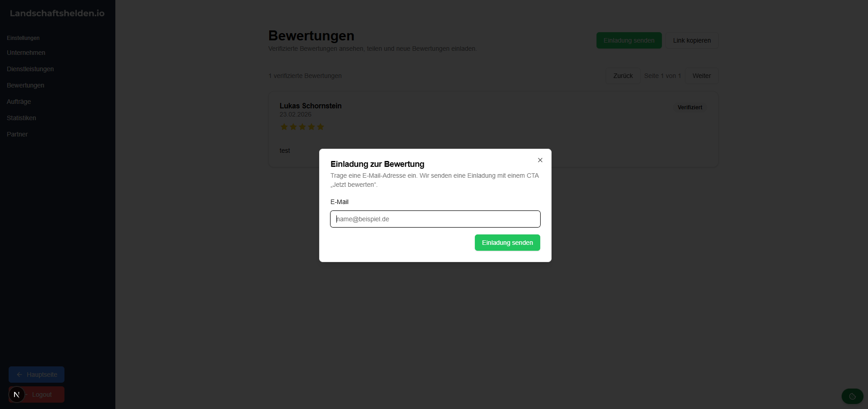Focus the E-Mail input field
This screenshot has height=409, width=868.
coord(435,219)
